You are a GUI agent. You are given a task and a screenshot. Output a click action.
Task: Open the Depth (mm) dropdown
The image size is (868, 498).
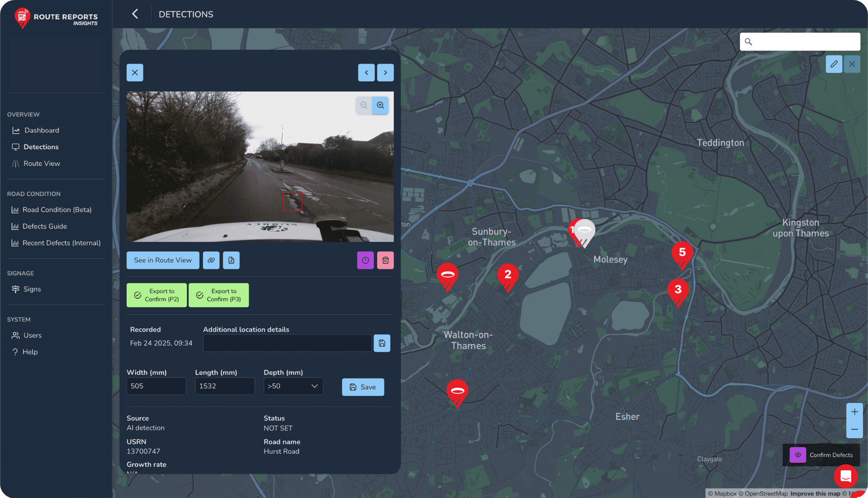point(293,386)
